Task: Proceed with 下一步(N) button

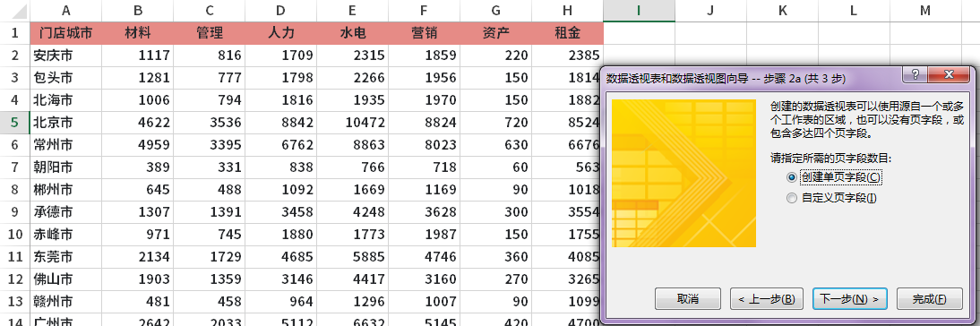Action: 850,298
